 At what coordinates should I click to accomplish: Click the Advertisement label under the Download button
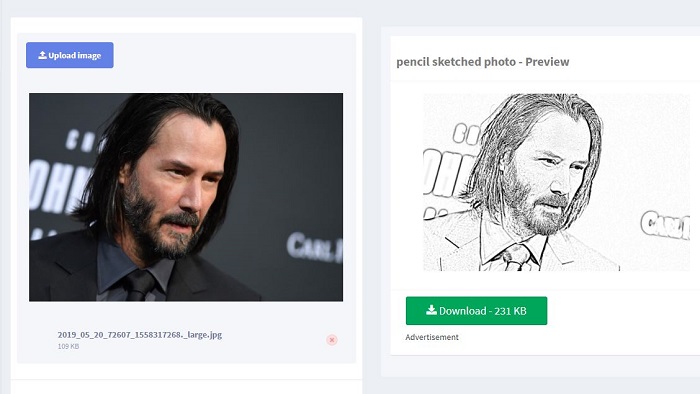click(x=432, y=337)
